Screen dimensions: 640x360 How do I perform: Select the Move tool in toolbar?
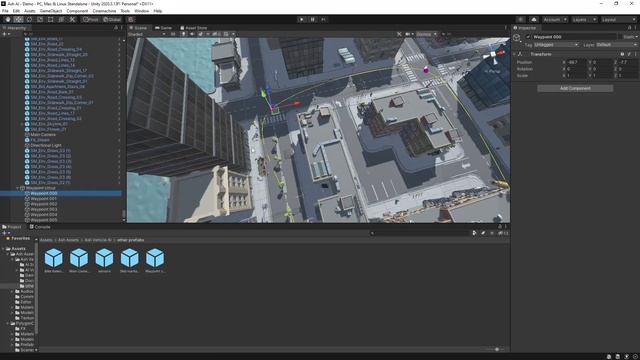pos(18,19)
